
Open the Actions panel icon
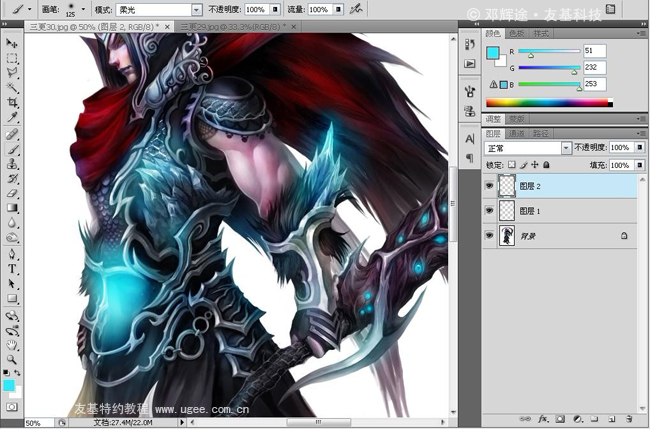click(x=470, y=63)
